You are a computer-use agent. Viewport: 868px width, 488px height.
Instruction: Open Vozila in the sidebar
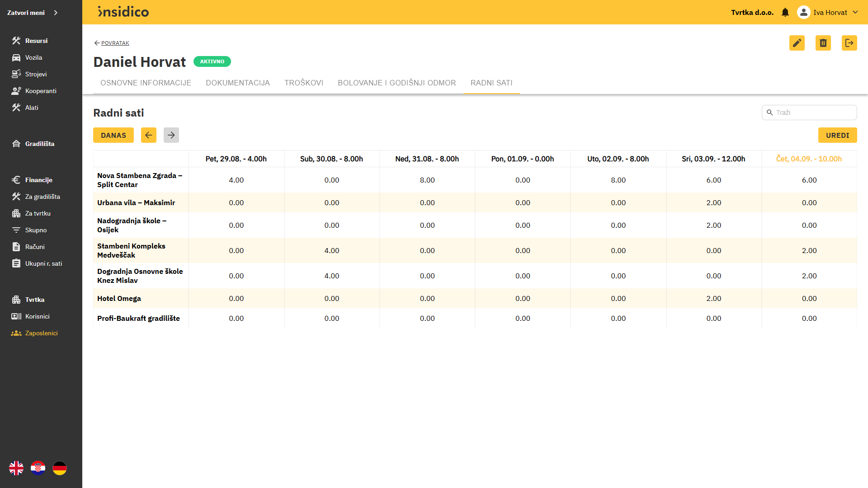(33, 57)
